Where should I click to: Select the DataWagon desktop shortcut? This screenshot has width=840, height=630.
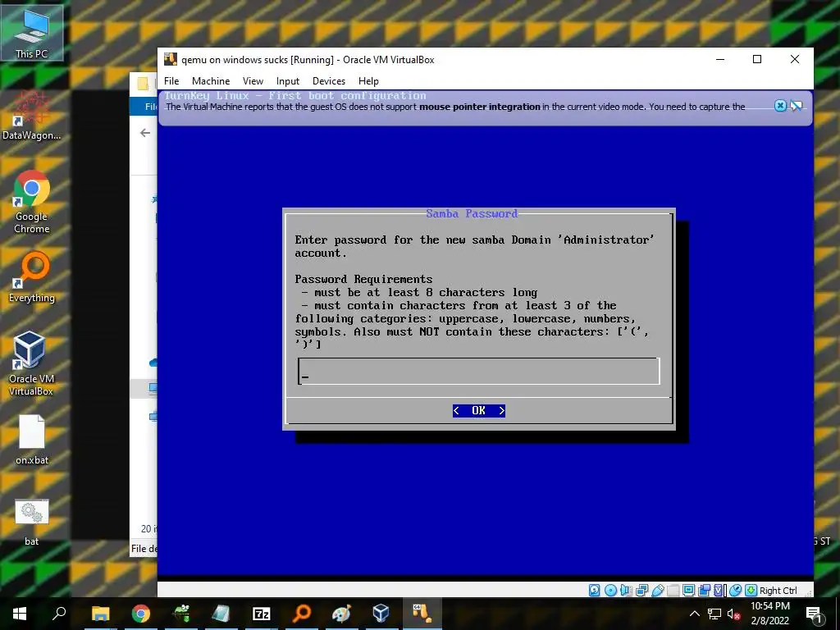(x=32, y=116)
